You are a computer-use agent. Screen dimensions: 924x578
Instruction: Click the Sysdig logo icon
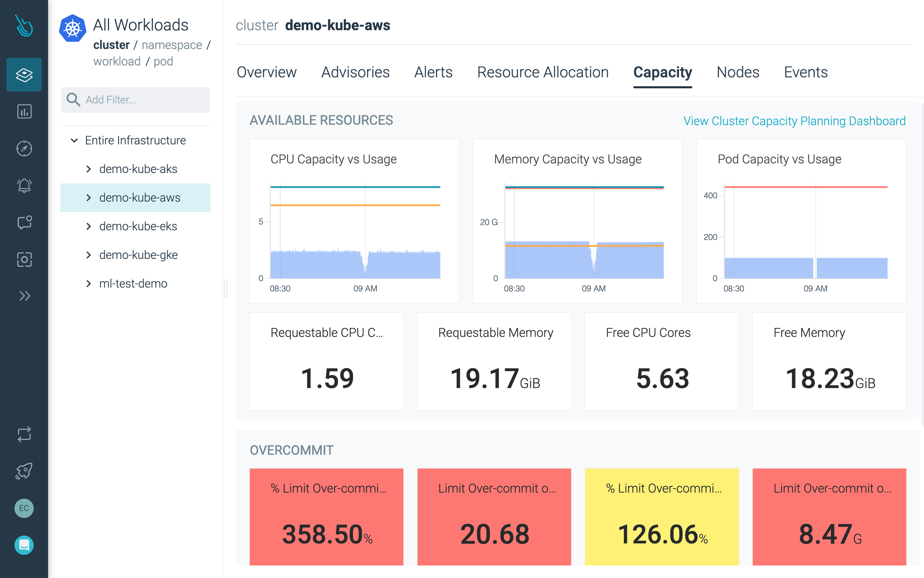tap(24, 26)
